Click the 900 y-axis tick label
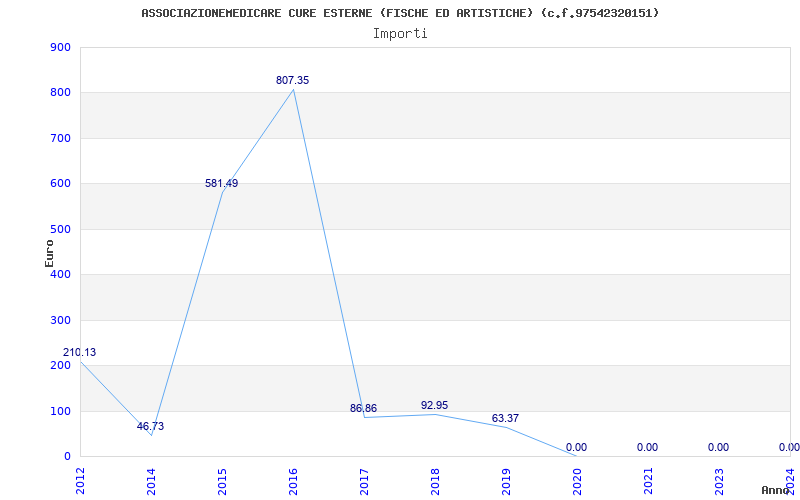The height and width of the screenshot is (500, 800). [60, 47]
